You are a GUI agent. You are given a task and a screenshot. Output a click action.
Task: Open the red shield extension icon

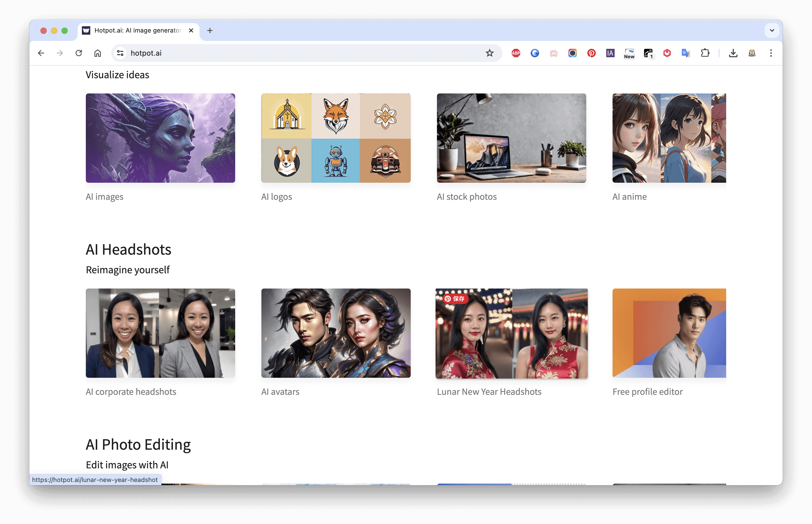coord(667,53)
